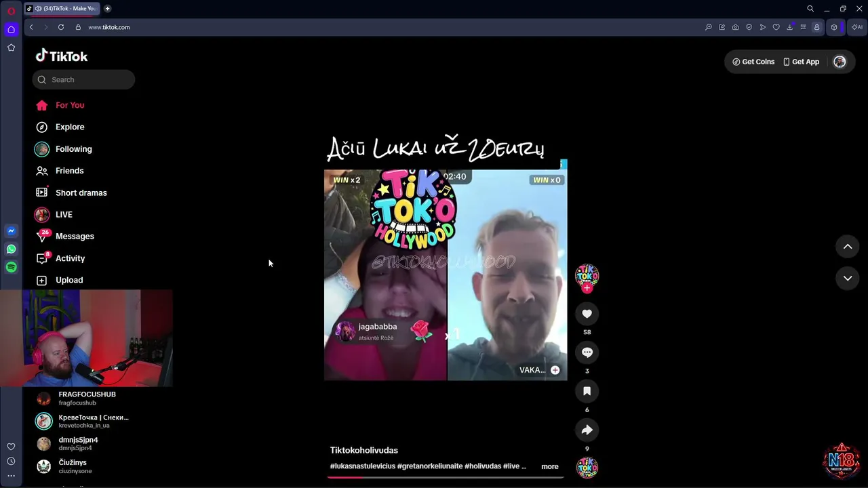
Task: Click the sidebar home icon
Action: [11, 29]
